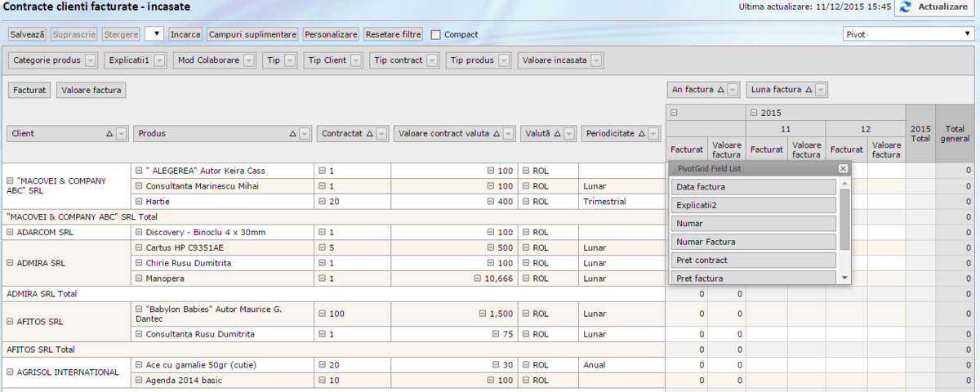Image resolution: width=980 pixels, height=392 pixels.
Task: Enable the Compact checkbox
Action: (436, 35)
